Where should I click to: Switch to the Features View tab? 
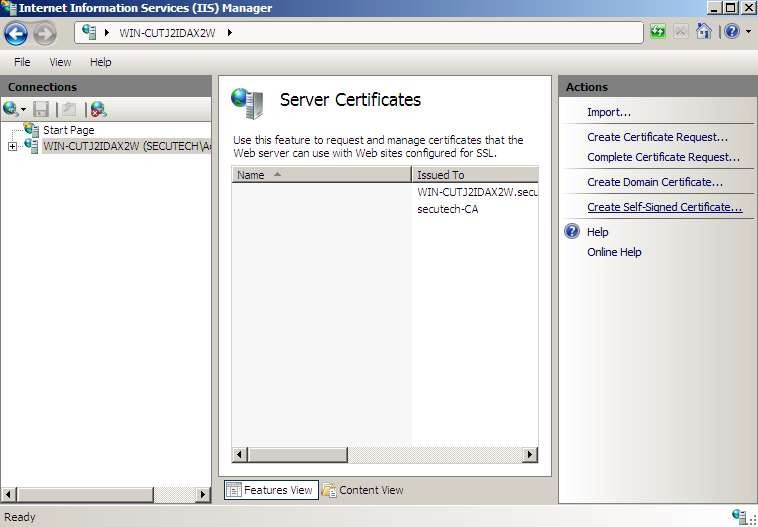271,490
